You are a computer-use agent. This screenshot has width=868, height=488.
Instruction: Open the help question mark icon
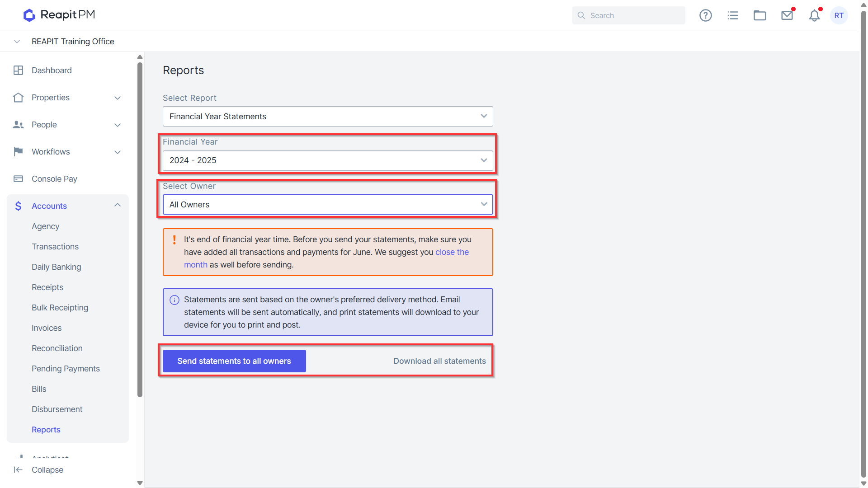coord(705,15)
